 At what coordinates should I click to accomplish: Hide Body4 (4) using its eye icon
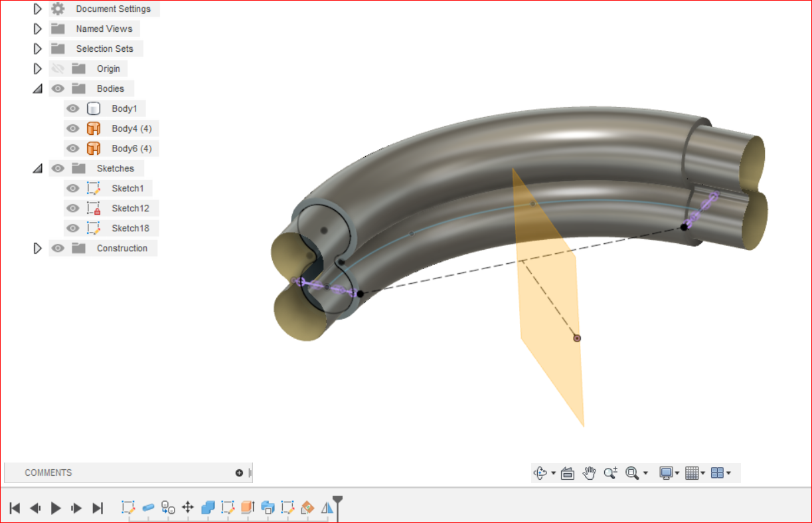(73, 128)
